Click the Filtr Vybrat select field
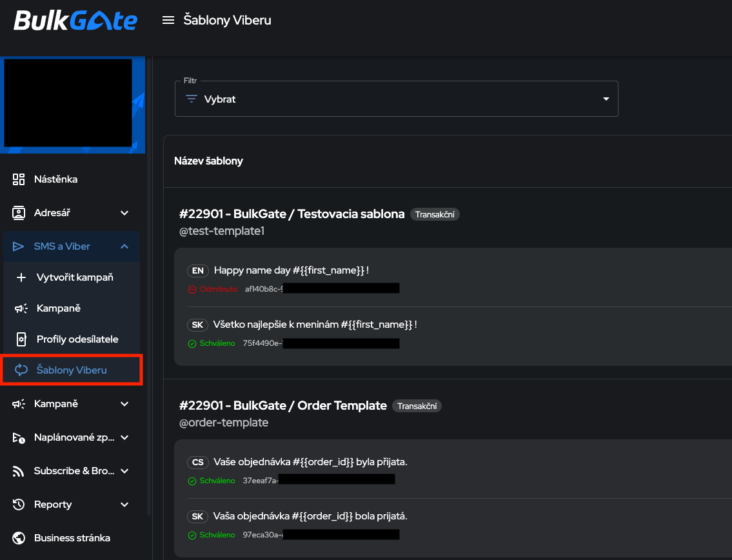The height and width of the screenshot is (560, 732). (397, 99)
